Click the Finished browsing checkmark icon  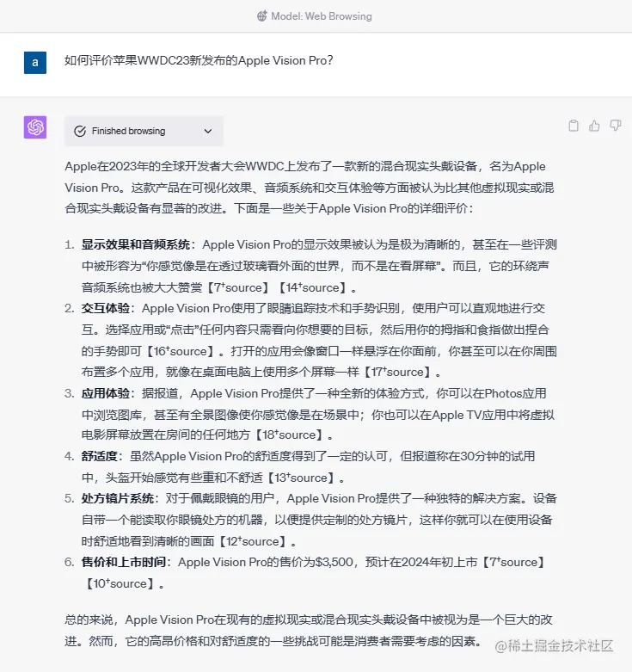(80, 131)
